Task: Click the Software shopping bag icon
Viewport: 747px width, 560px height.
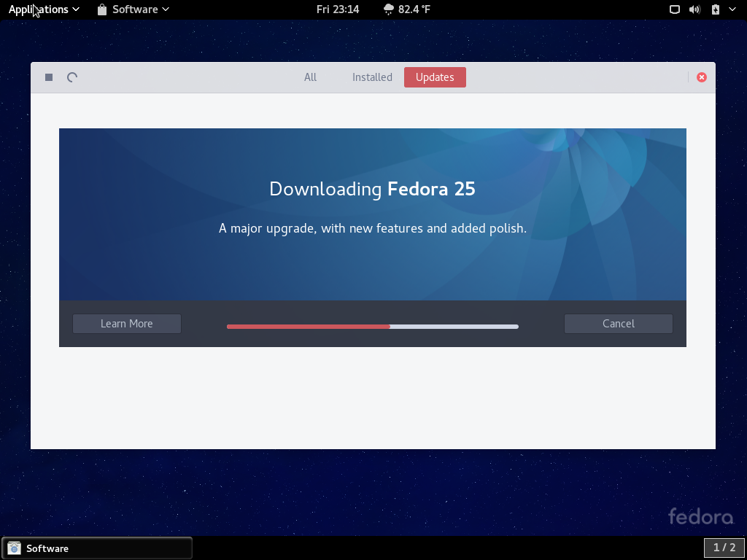Action: click(102, 9)
